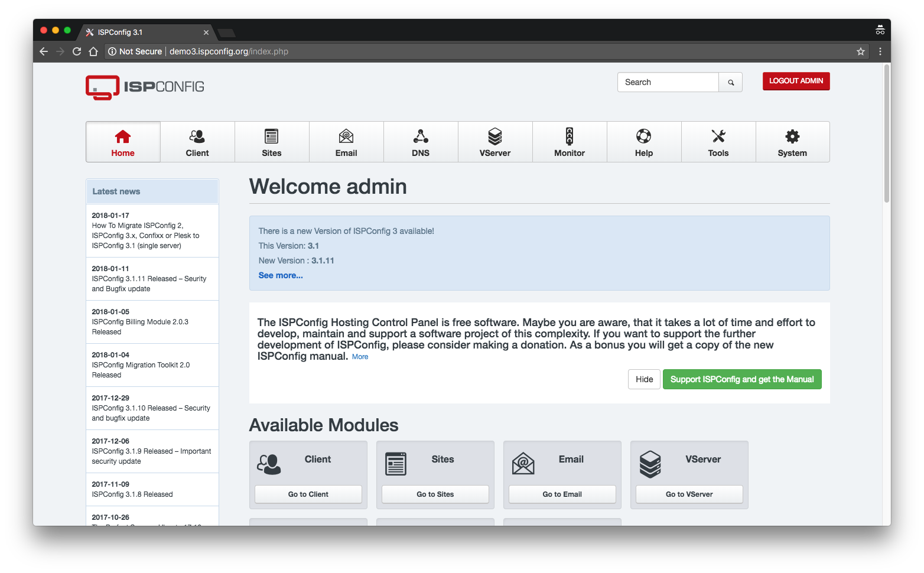
Task: Open the Monitor traffic light icon
Action: click(569, 136)
